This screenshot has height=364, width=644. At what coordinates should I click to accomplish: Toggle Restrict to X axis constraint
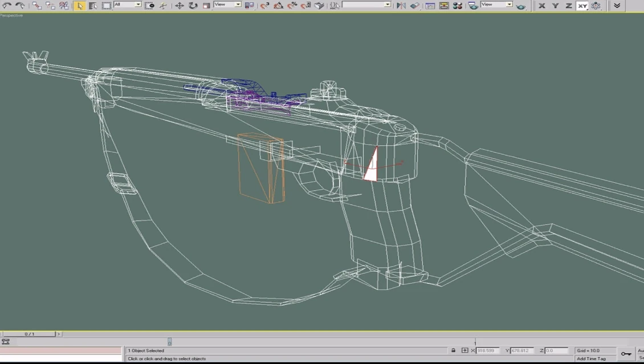[541, 5]
